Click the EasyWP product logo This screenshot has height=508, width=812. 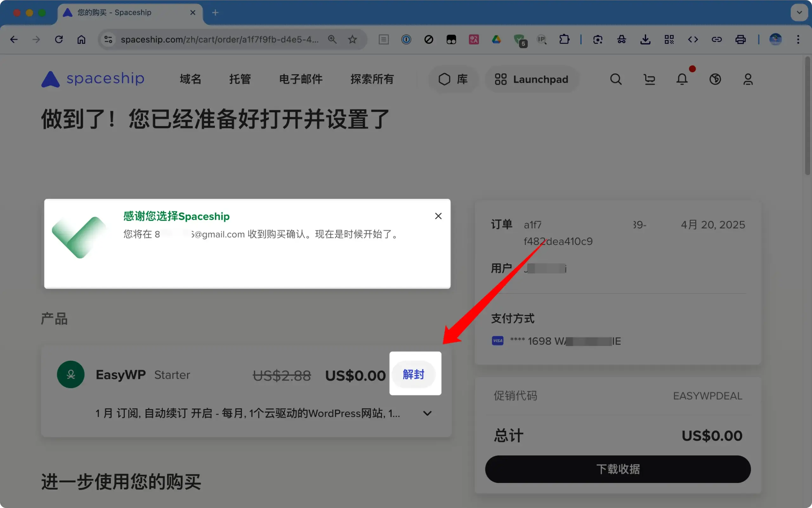(x=71, y=374)
